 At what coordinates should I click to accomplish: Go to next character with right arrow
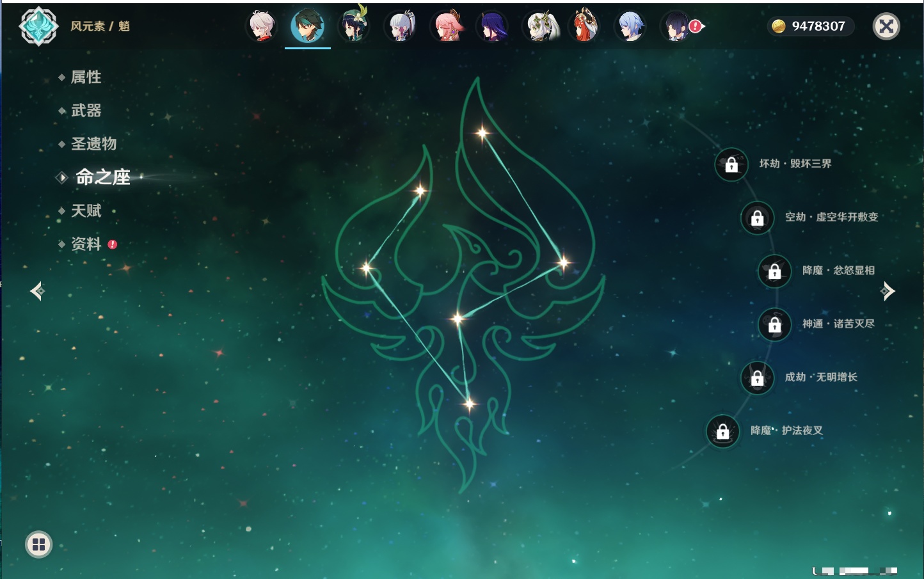[888, 291]
